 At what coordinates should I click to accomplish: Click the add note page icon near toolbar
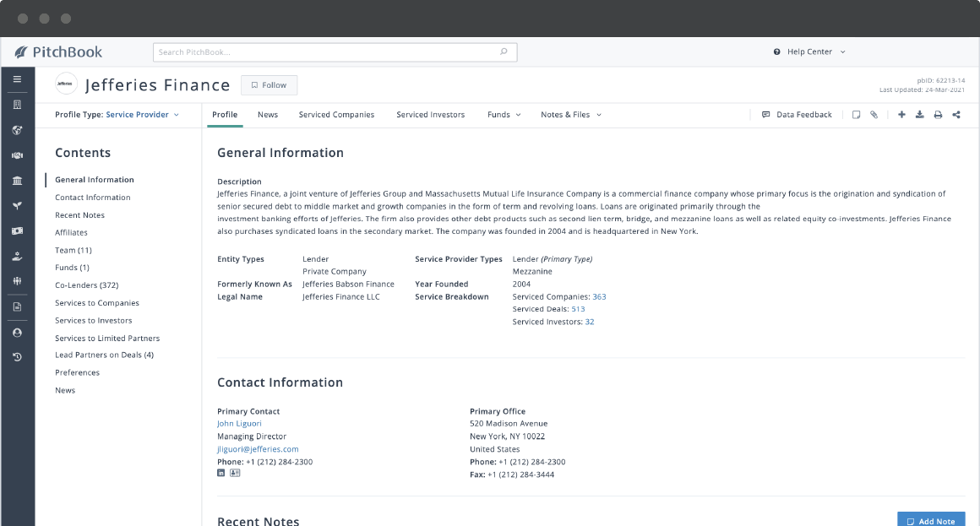pos(856,115)
